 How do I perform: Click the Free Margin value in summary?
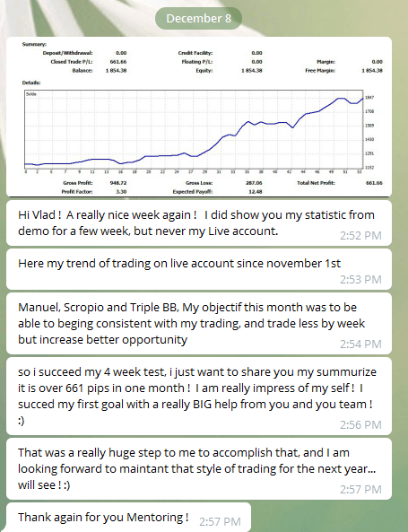click(x=372, y=71)
